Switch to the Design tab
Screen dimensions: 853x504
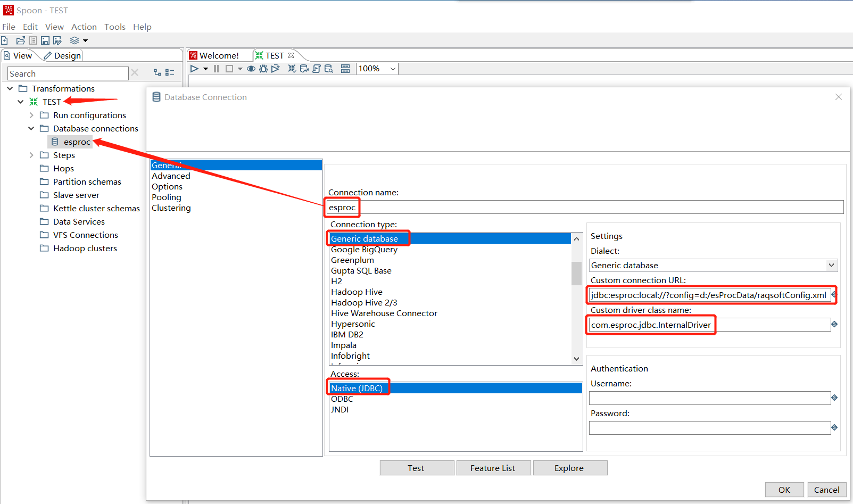coord(63,55)
